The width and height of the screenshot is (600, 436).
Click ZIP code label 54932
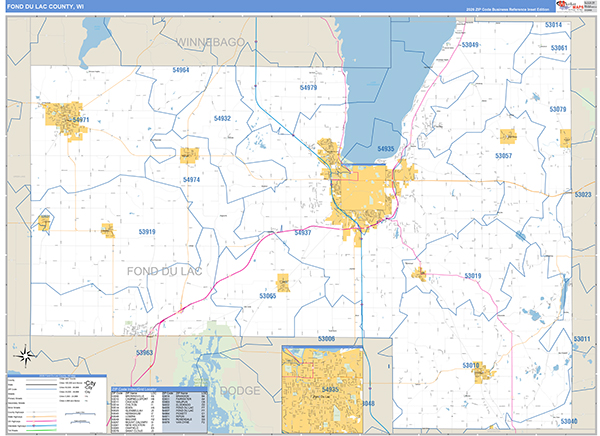tap(222, 118)
